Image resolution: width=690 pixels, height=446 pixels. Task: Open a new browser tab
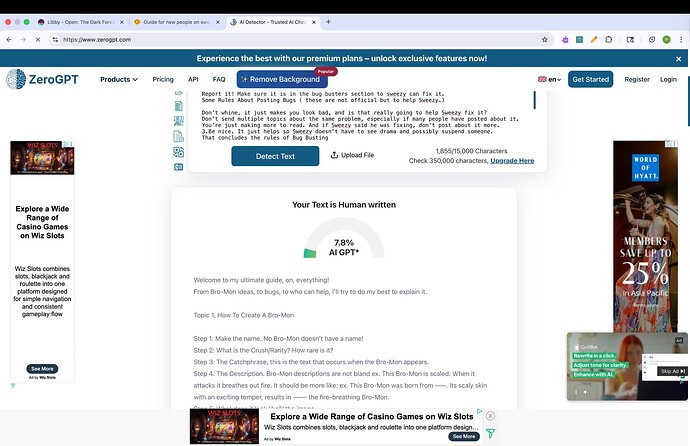tap(328, 22)
